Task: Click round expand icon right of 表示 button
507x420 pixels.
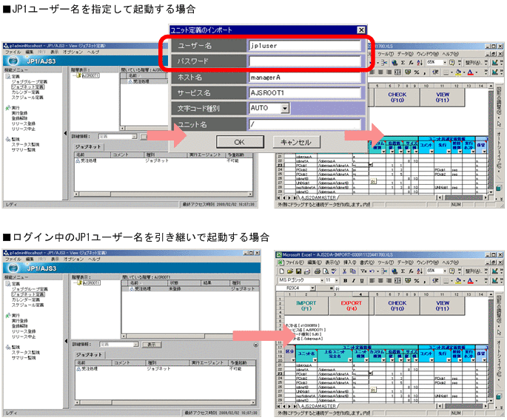Action: (x=255, y=345)
